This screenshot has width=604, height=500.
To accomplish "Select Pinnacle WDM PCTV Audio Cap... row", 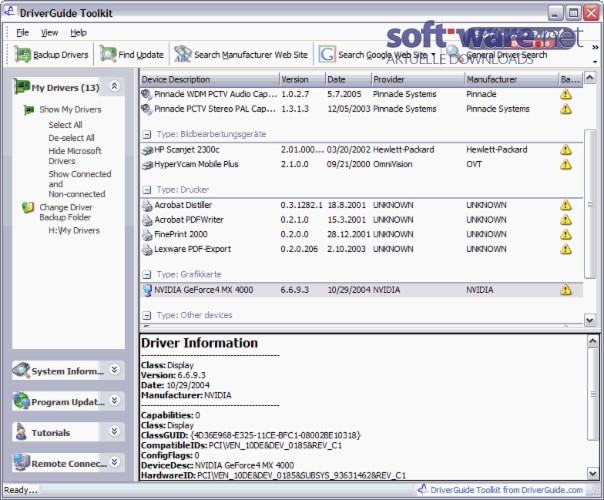I will [361, 94].
